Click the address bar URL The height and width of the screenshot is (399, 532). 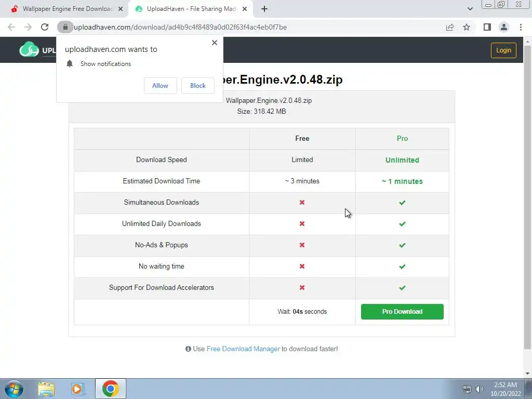click(180, 27)
